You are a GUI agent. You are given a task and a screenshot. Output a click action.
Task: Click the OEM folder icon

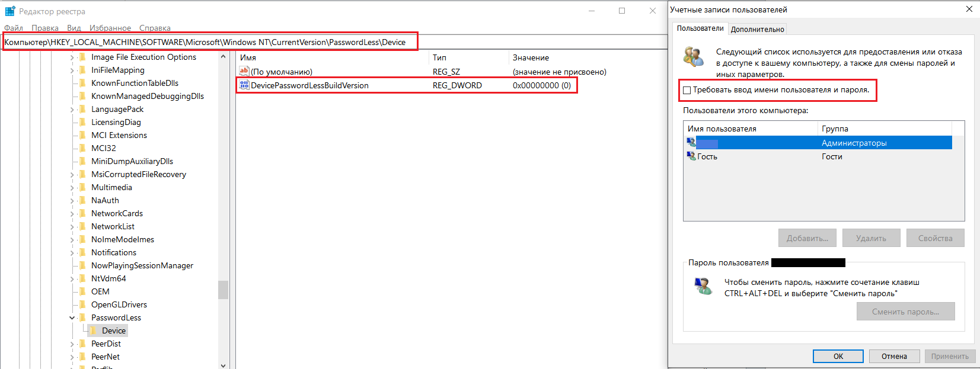(x=82, y=291)
